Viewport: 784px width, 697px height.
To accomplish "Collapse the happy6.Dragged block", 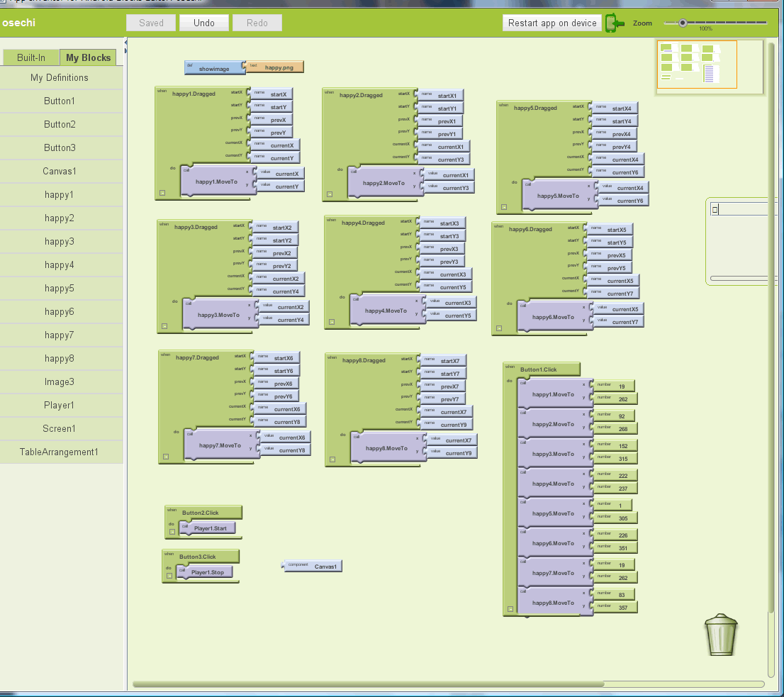I will tap(499, 328).
